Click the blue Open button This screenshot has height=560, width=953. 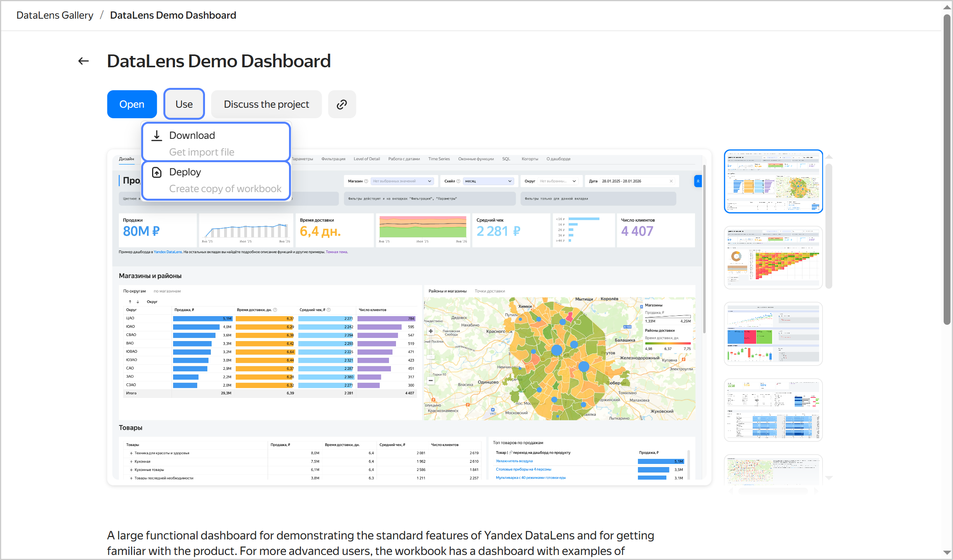[132, 104]
